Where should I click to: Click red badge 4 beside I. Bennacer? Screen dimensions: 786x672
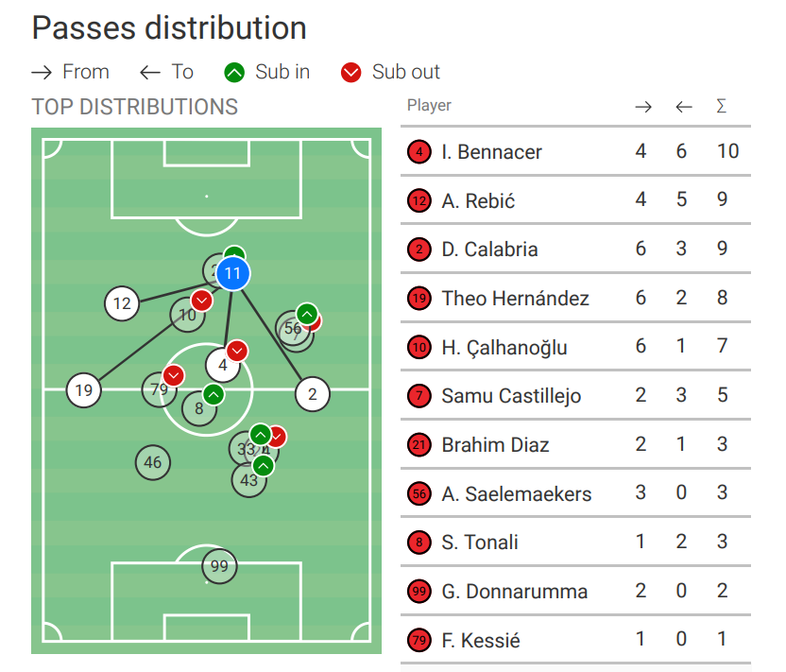[419, 152]
